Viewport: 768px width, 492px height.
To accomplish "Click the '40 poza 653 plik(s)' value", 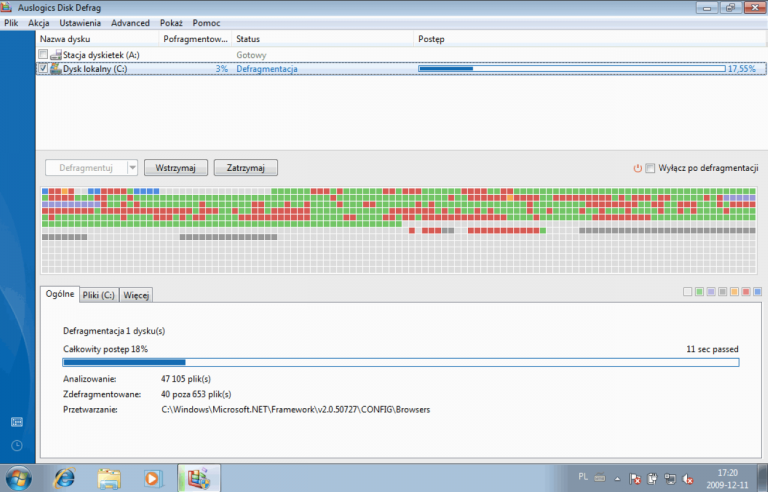I will click(x=196, y=394).
